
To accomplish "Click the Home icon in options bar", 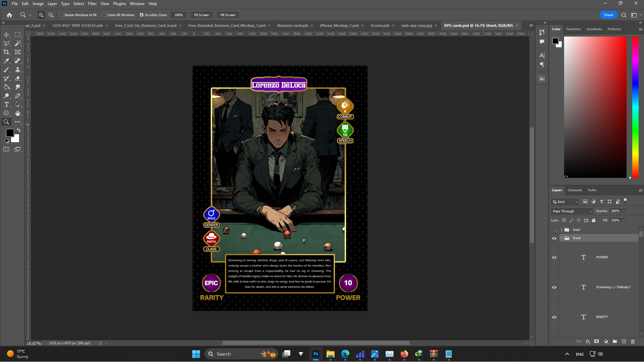I will pos(9,15).
